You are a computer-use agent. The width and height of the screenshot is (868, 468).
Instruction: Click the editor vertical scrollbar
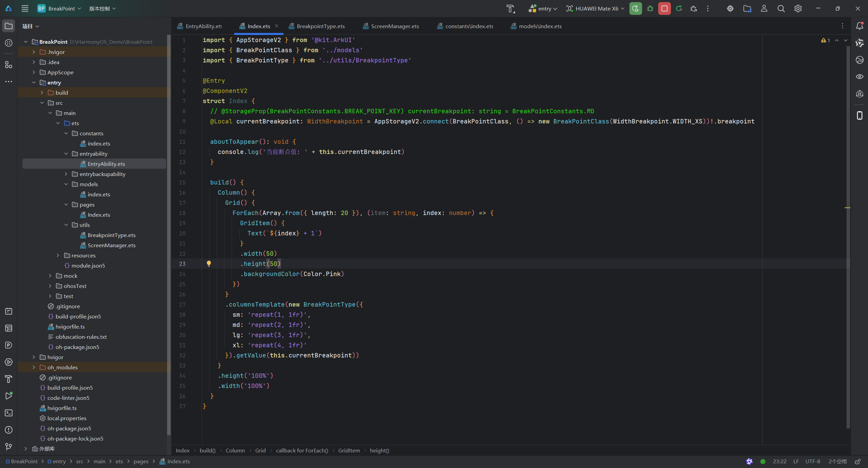(848, 237)
